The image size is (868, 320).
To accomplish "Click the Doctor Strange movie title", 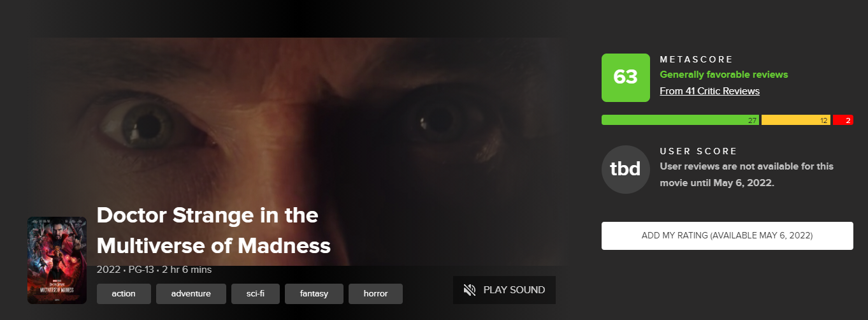I will coord(213,230).
